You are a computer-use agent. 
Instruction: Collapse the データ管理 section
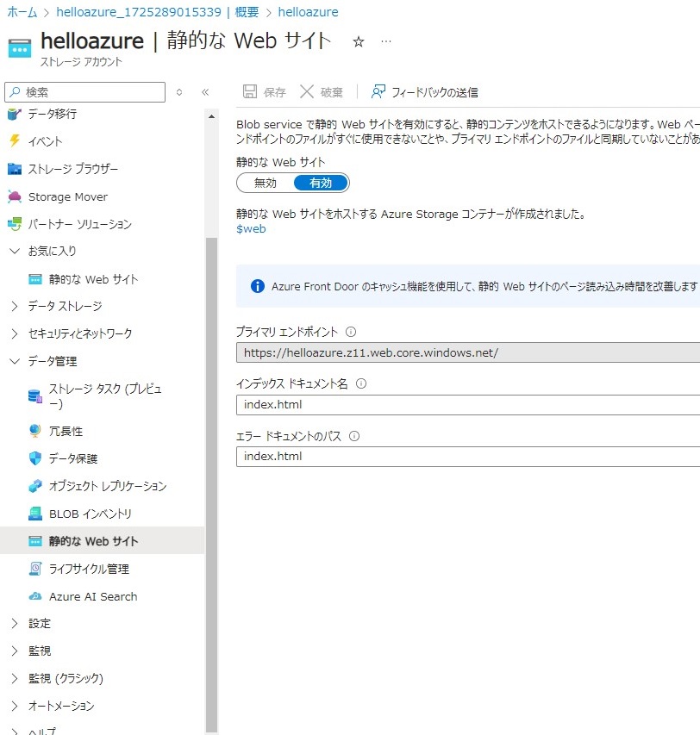(15, 361)
